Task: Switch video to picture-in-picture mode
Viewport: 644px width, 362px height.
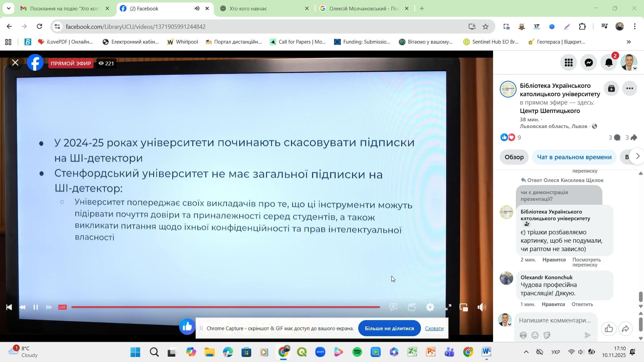Action: coord(464,307)
